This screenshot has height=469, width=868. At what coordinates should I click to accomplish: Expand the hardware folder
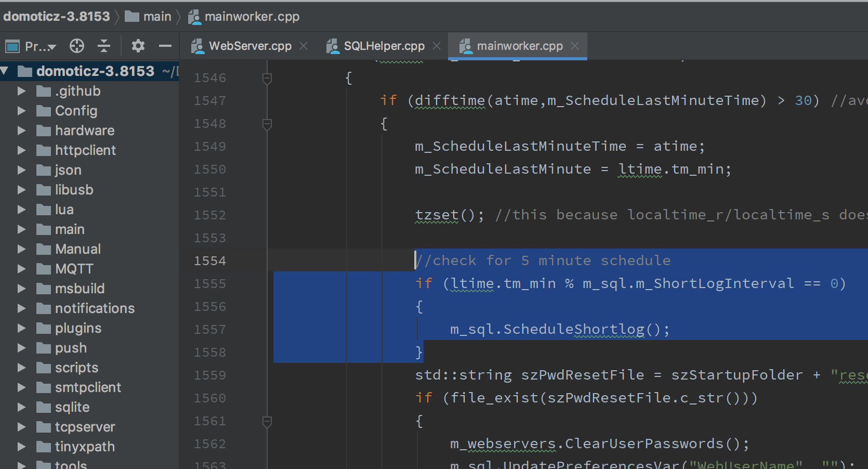point(21,131)
